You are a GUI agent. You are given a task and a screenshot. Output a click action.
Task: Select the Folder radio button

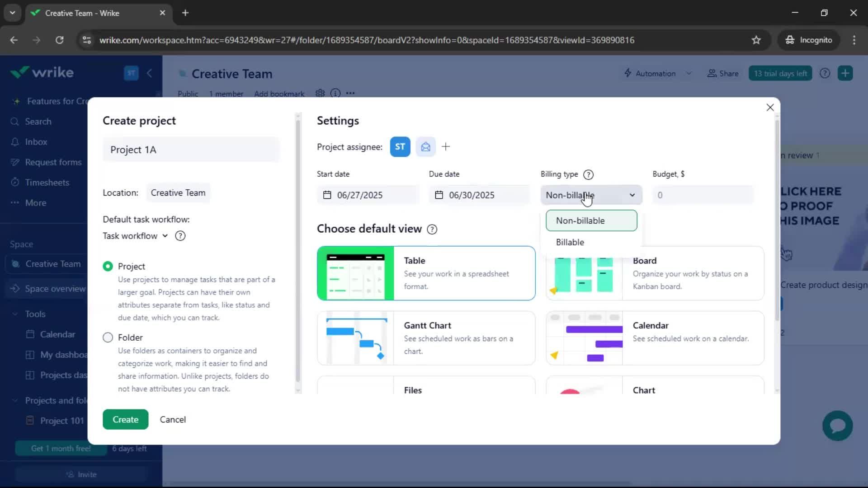click(108, 338)
